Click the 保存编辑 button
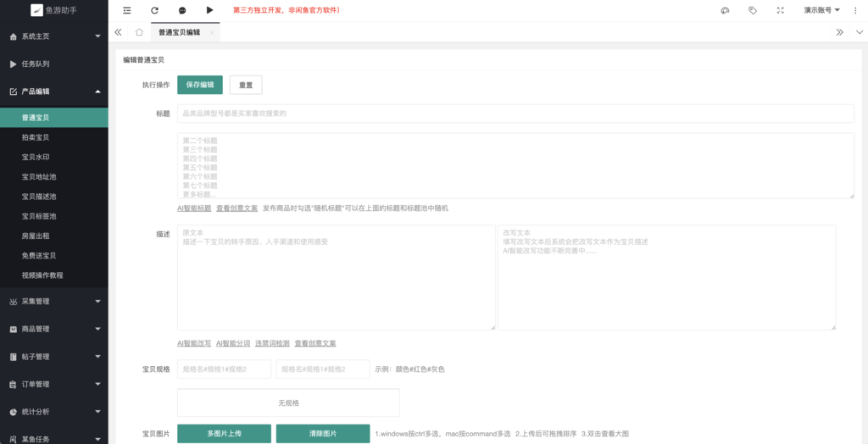868x444 pixels. click(200, 85)
